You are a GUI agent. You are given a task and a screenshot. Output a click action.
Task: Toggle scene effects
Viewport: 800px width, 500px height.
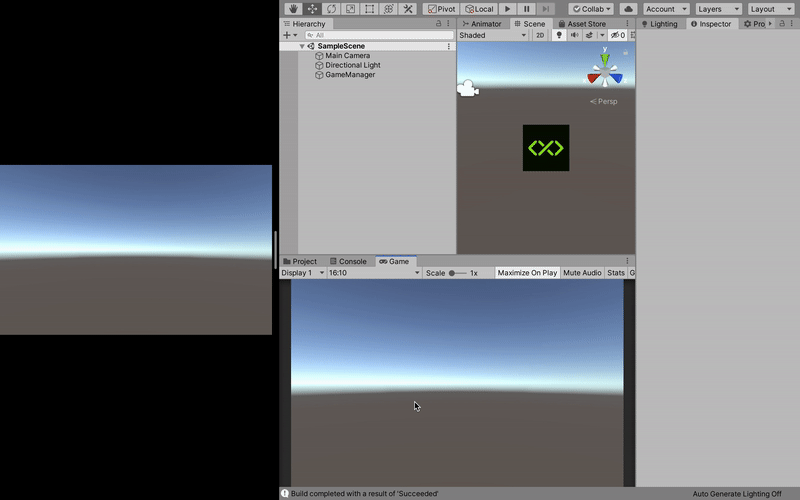pos(589,35)
